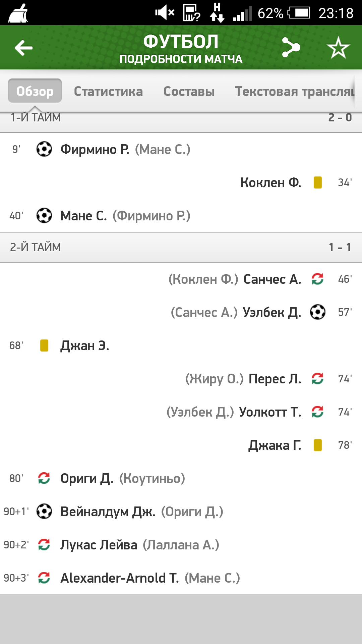Open player Фирмино Р. goal entry
The image size is (362, 644).
pyautogui.click(x=95, y=149)
